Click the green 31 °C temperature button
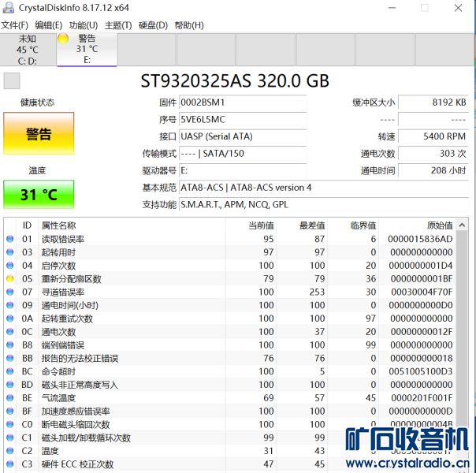Viewport: 476px width, 473px height. click(x=39, y=195)
